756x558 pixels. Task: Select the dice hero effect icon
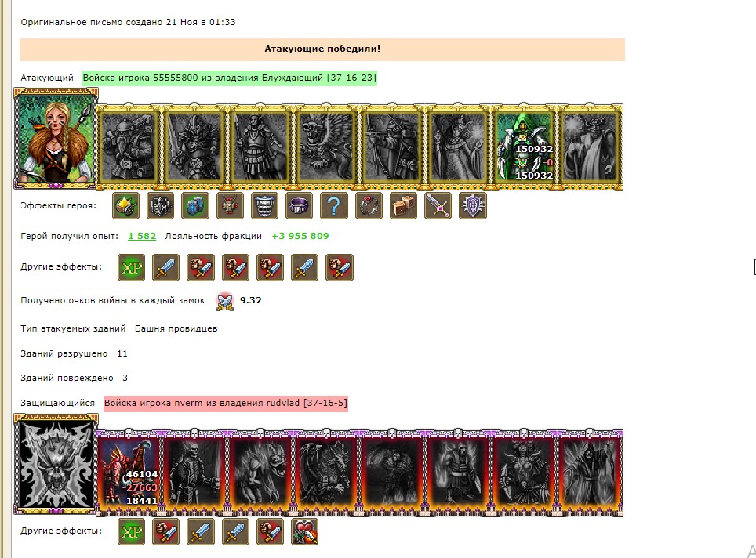[x=404, y=206]
